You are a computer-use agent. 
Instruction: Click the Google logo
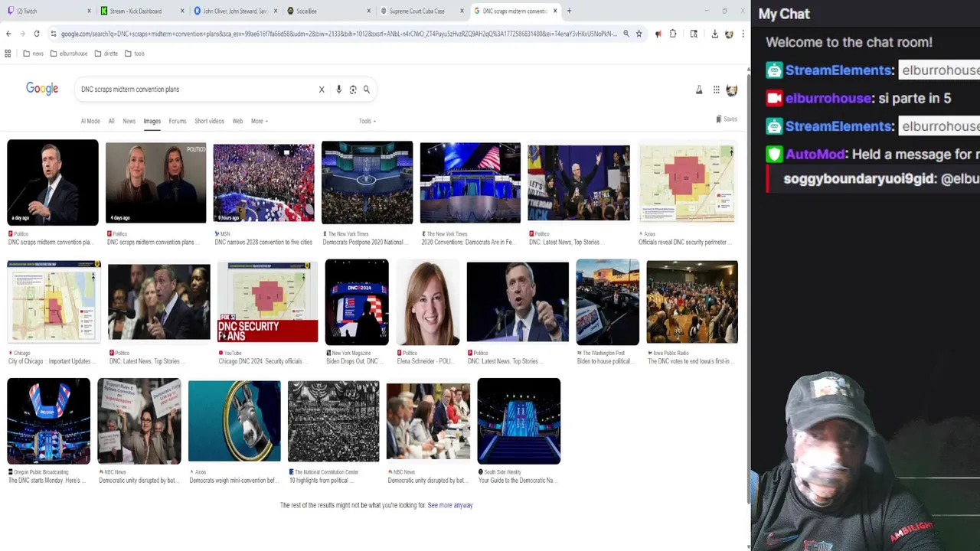(42, 89)
